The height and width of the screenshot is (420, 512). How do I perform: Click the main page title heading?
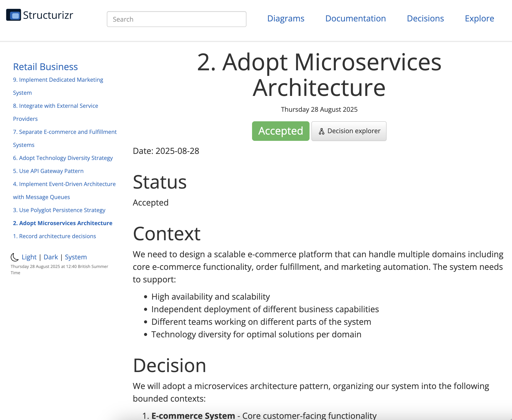click(x=319, y=75)
